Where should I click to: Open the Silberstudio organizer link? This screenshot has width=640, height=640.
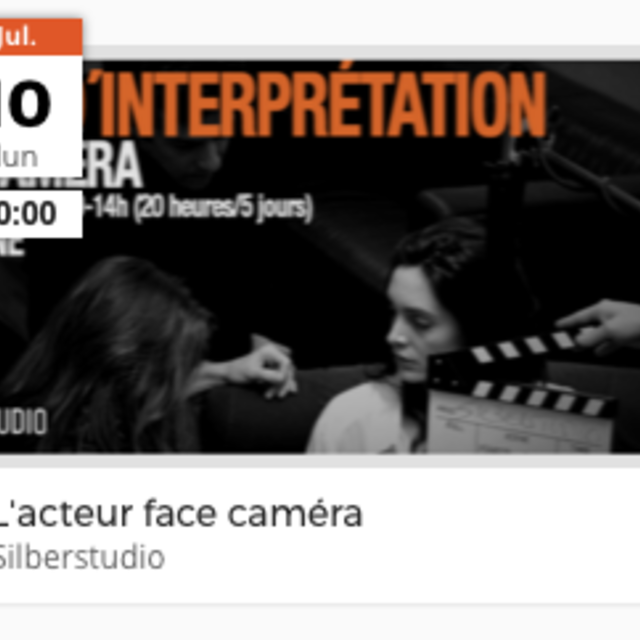81,557
